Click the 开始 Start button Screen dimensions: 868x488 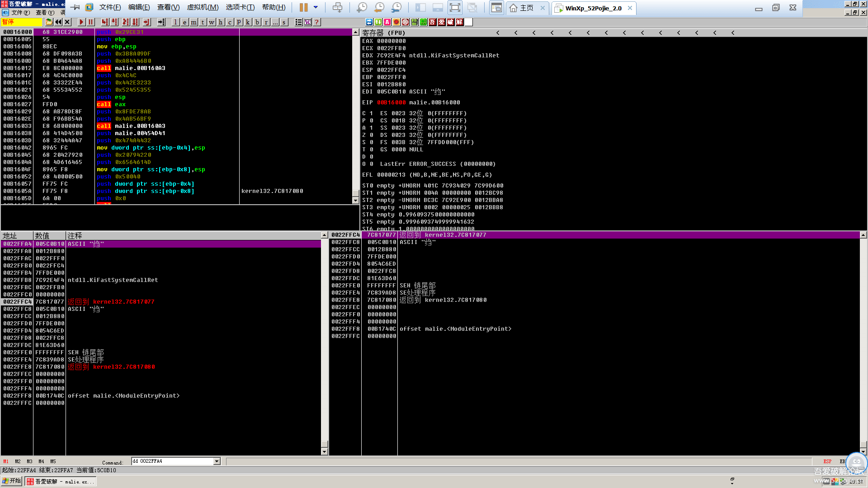12,481
